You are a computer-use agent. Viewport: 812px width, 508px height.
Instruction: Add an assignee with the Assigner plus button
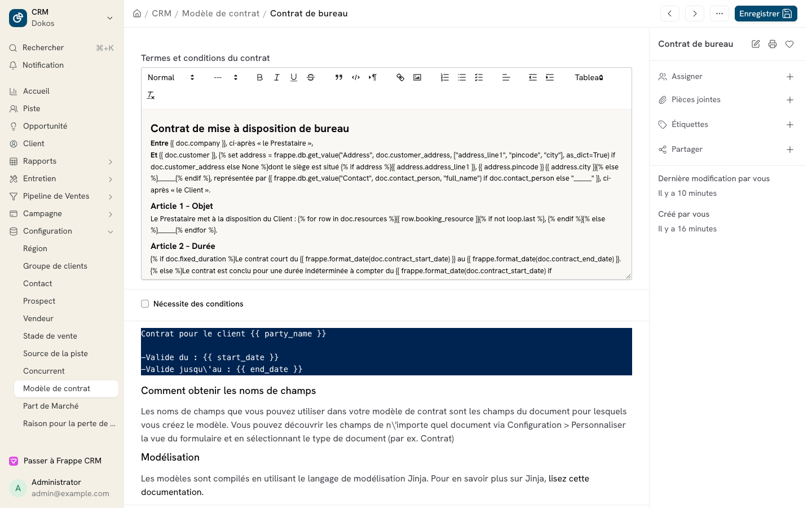tap(790, 77)
